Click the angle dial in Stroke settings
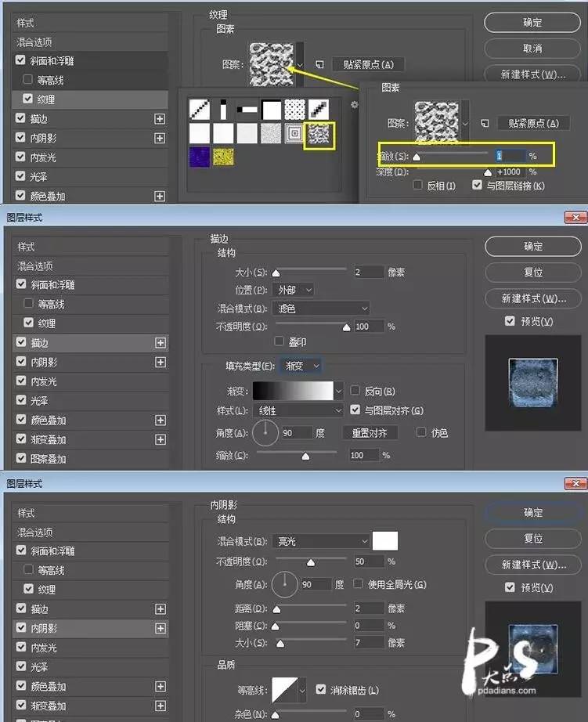The width and height of the screenshot is (588, 722). (x=266, y=432)
